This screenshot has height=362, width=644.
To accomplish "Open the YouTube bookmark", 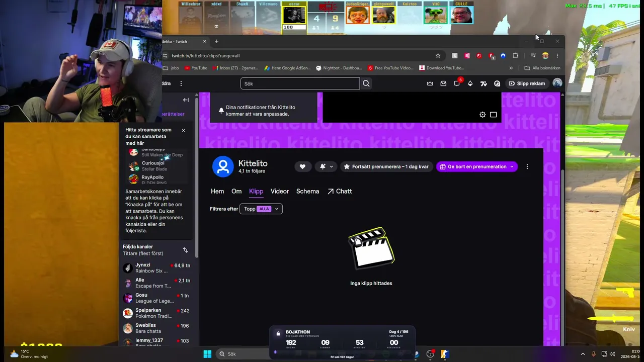I will tap(196, 68).
